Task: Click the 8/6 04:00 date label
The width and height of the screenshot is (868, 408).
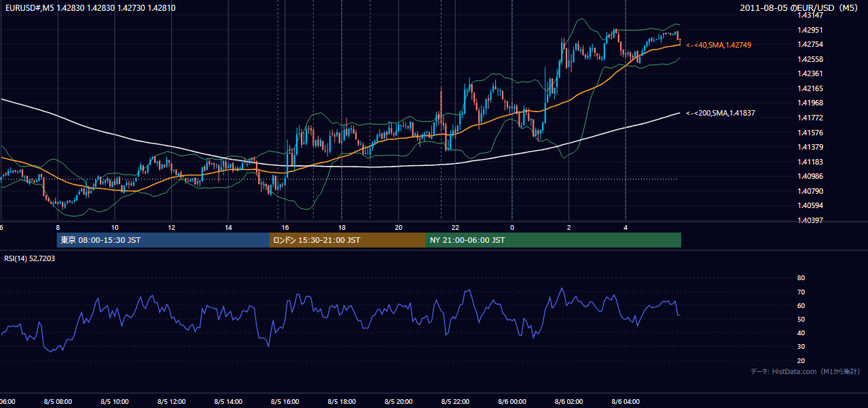Action: point(626,402)
